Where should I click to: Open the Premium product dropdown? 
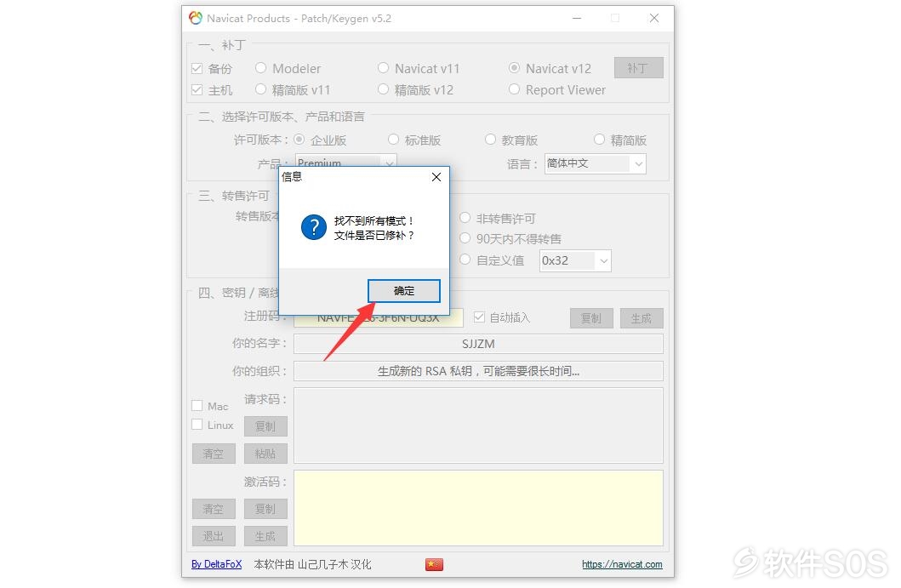[390, 163]
